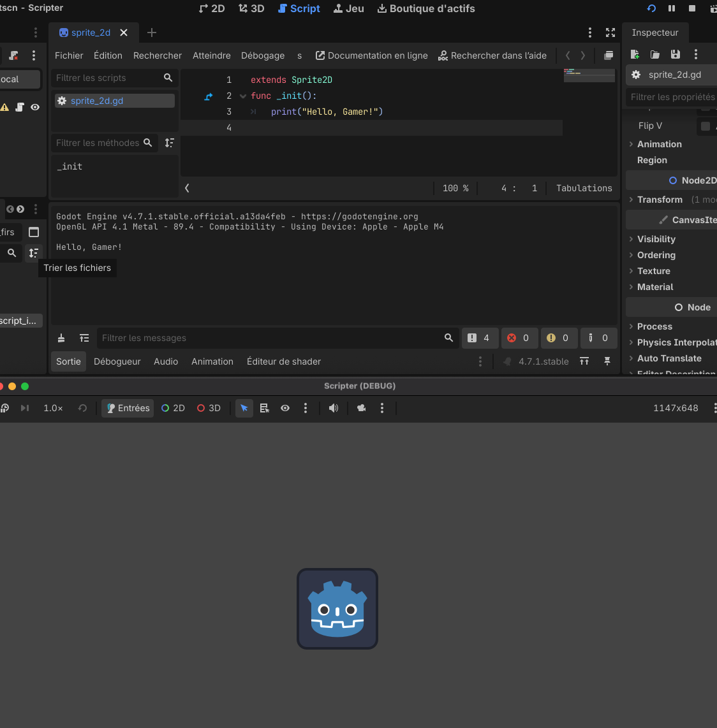Stop the running project

click(x=692, y=8)
